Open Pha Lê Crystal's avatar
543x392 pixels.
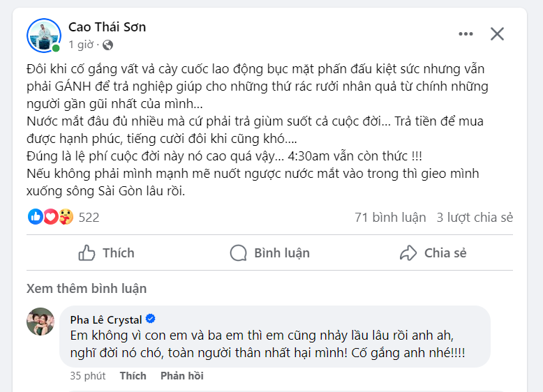(40, 322)
